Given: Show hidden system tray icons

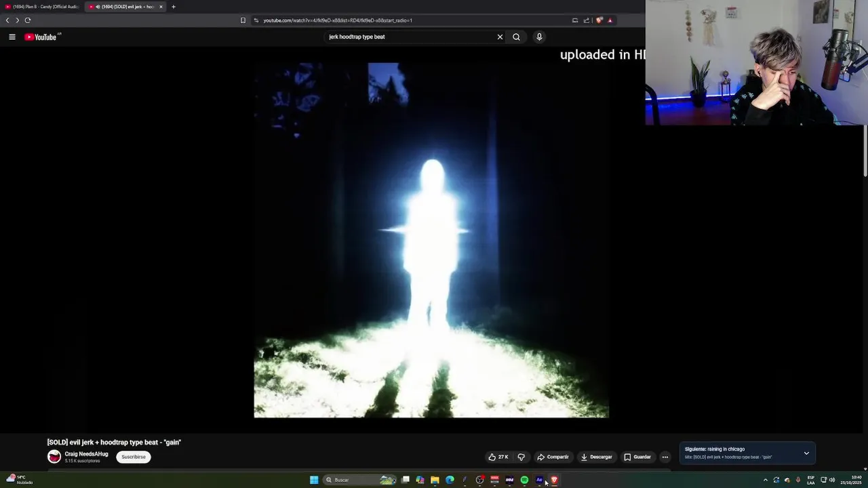Looking at the screenshot, I should 766,480.
